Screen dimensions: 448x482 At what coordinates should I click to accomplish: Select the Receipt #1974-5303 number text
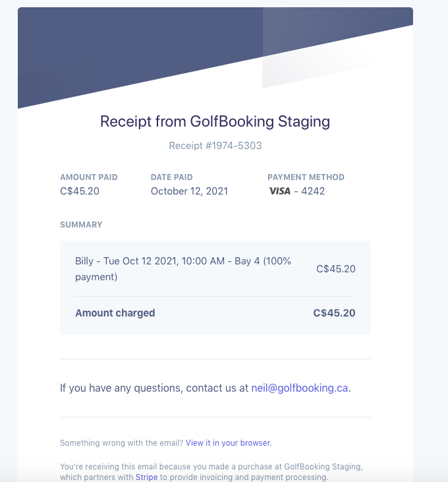pyautogui.click(x=215, y=146)
